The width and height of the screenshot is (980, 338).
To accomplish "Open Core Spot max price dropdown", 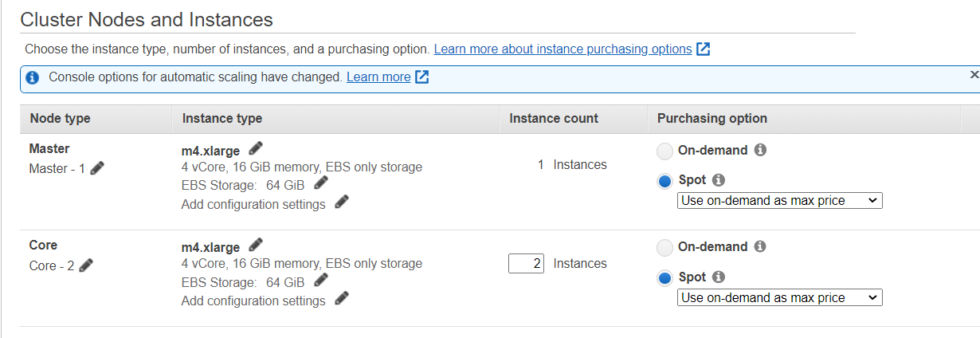I will (x=780, y=297).
